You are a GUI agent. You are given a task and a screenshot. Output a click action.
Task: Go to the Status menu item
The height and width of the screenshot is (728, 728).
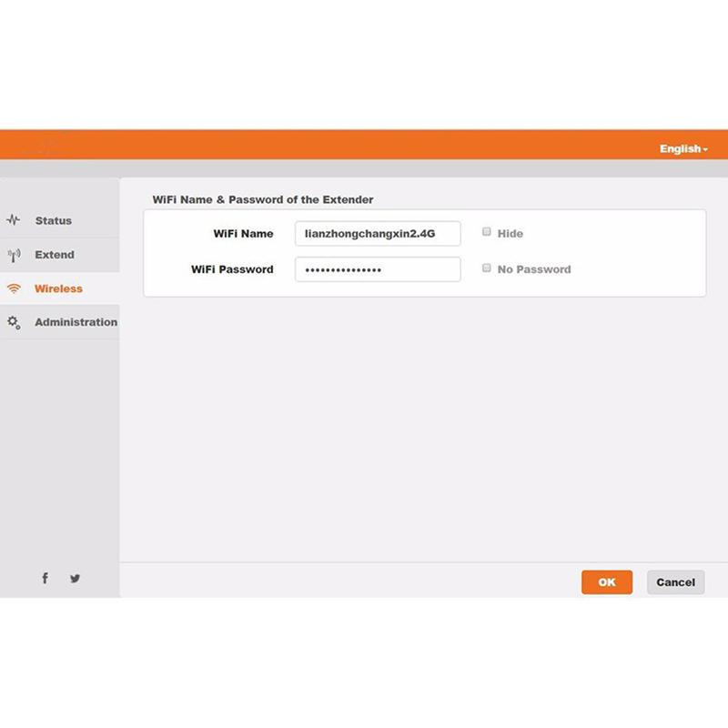tap(53, 220)
